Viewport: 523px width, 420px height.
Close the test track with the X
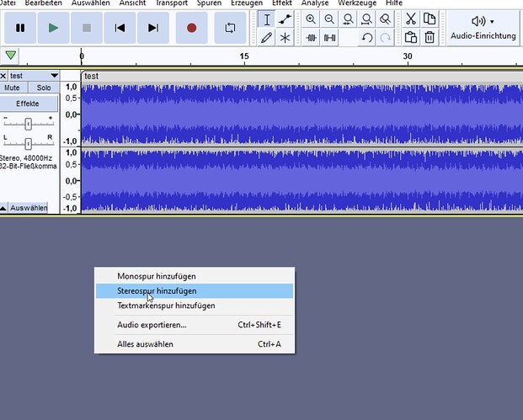(x=3, y=76)
